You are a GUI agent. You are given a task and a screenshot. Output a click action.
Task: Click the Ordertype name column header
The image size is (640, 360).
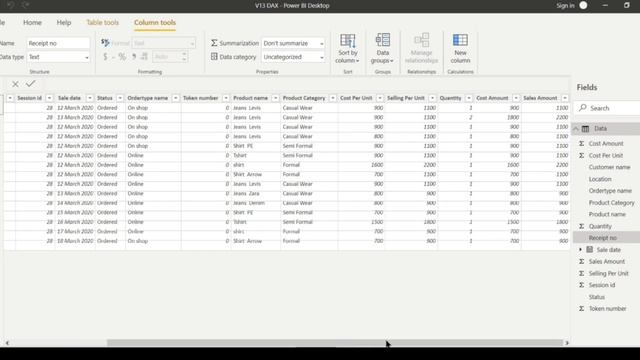147,98
